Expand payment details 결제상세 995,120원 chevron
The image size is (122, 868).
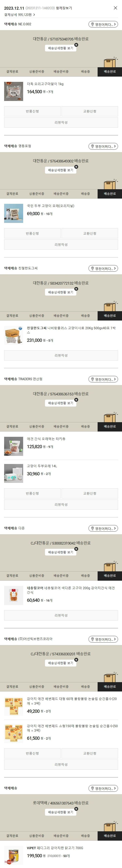click(x=34, y=15)
